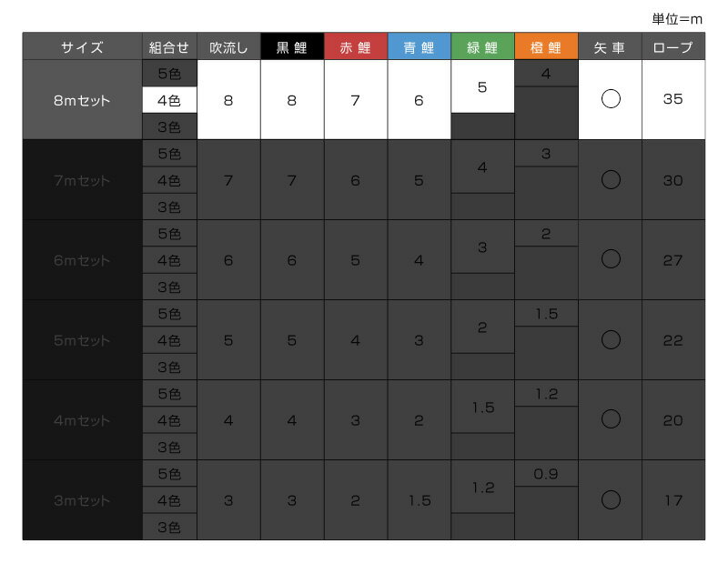Select the 3色 option in the 8mセット group
Screen dimensions: 728x564
coord(169,126)
